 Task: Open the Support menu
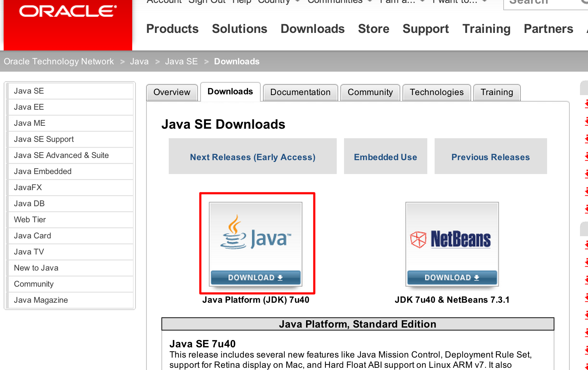coord(426,29)
